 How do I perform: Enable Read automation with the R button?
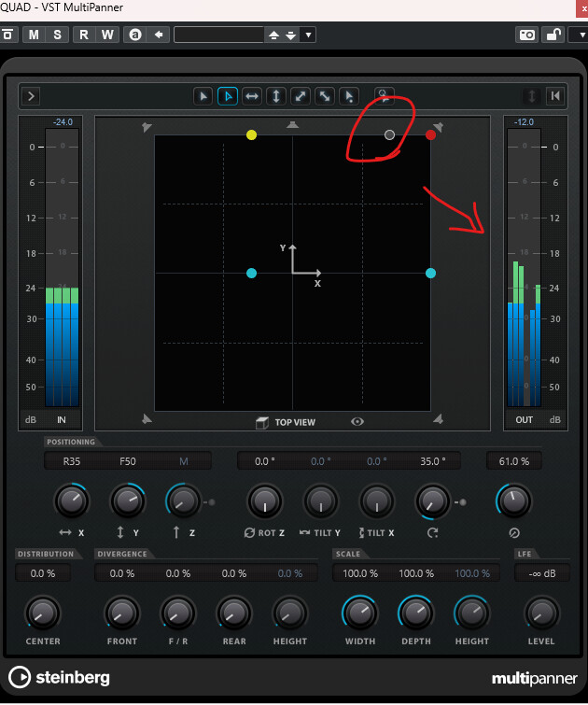pyautogui.click(x=84, y=35)
